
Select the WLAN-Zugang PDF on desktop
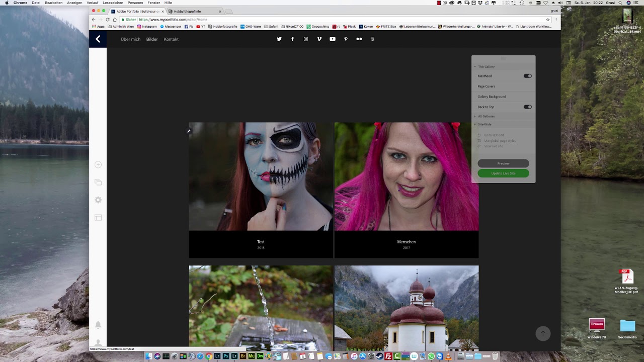626,282
